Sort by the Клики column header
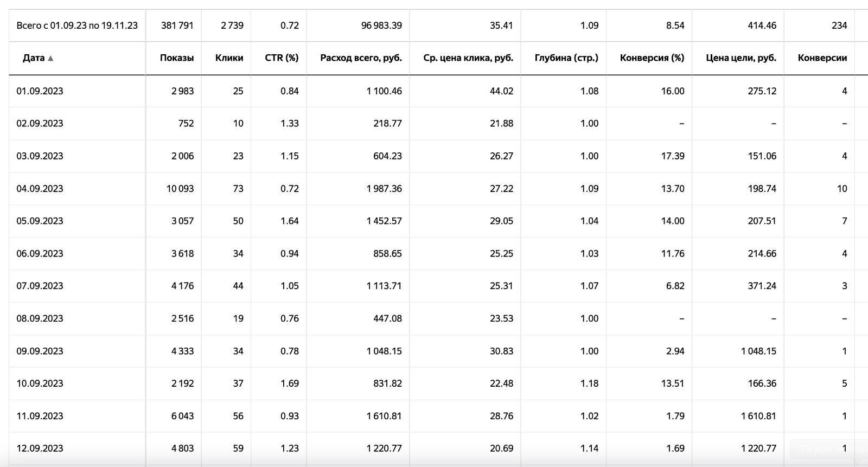This screenshot has width=868, height=467. pyautogui.click(x=229, y=58)
